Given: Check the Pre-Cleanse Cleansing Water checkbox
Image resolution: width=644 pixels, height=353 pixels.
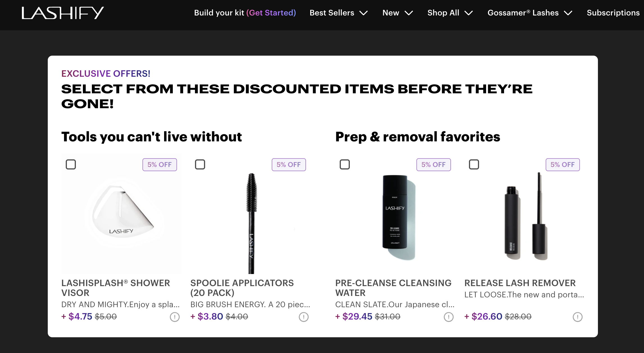Looking at the screenshot, I should (x=345, y=164).
